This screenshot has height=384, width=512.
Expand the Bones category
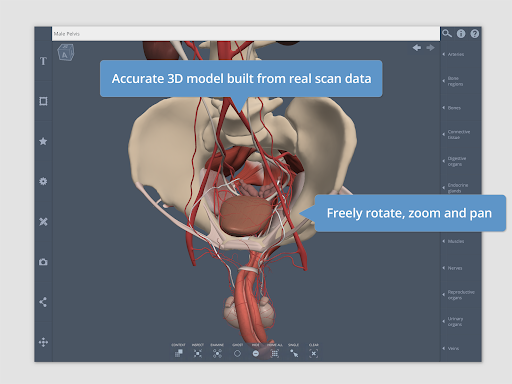452,108
